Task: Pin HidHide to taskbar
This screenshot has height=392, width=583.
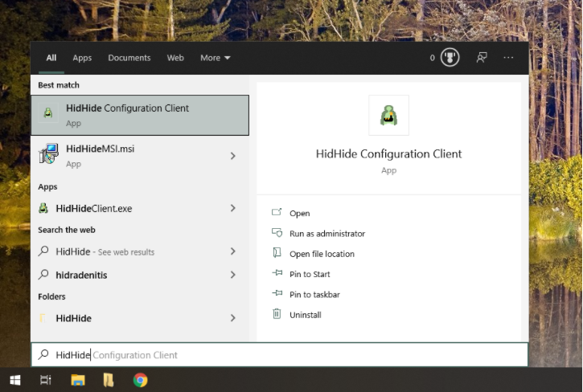Action: tap(314, 294)
